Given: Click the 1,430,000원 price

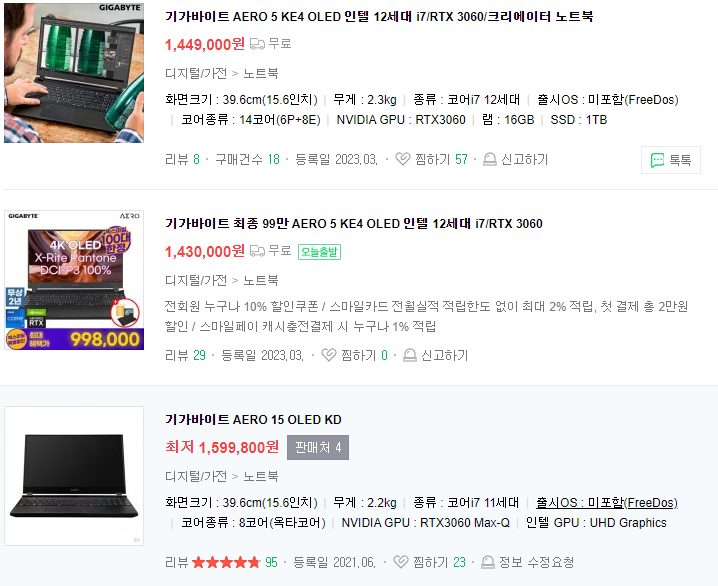Looking at the screenshot, I should [205, 251].
